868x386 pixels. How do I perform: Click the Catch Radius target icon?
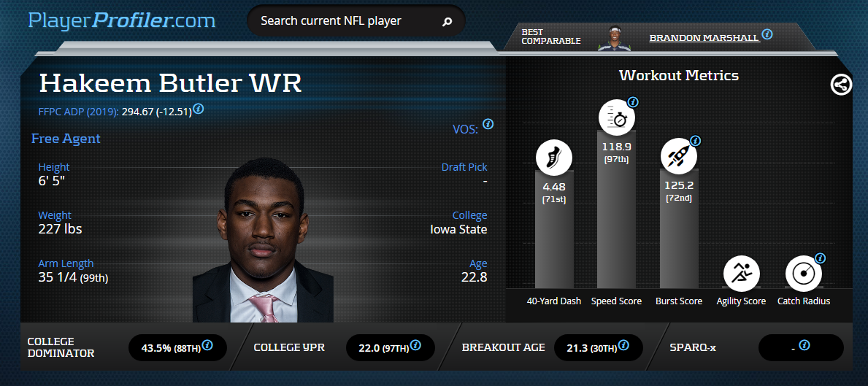pyautogui.click(x=803, y=273)
